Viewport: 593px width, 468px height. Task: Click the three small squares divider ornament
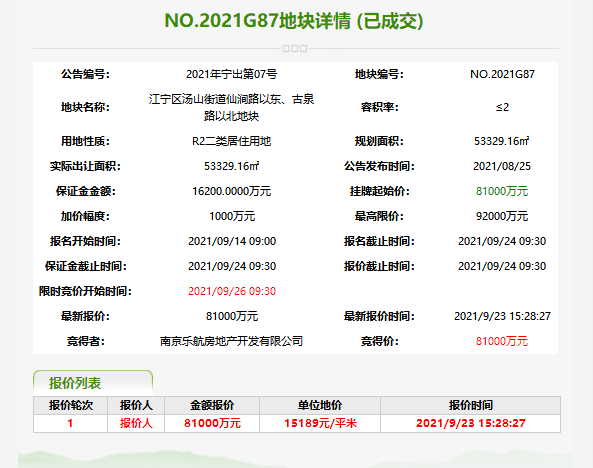(x=295, y=48)
